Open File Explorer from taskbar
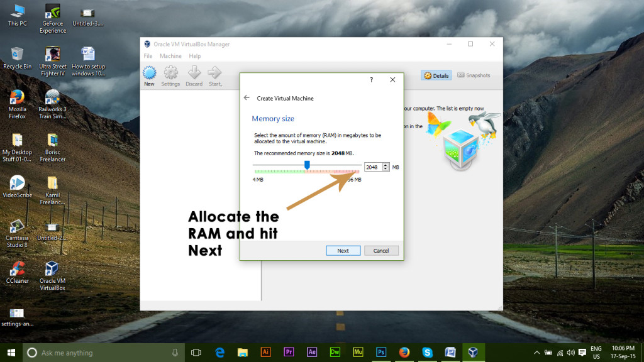 click(x=243, y=353)
